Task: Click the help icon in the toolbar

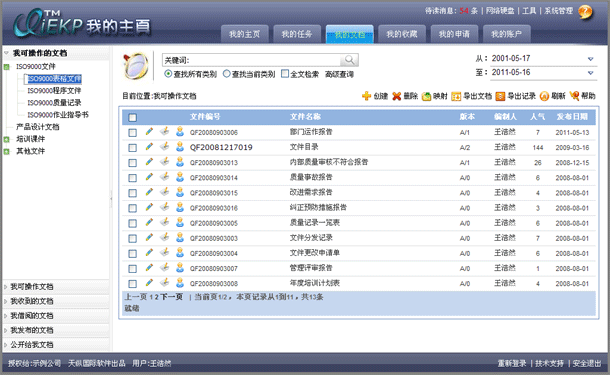Action: point(574,96)
